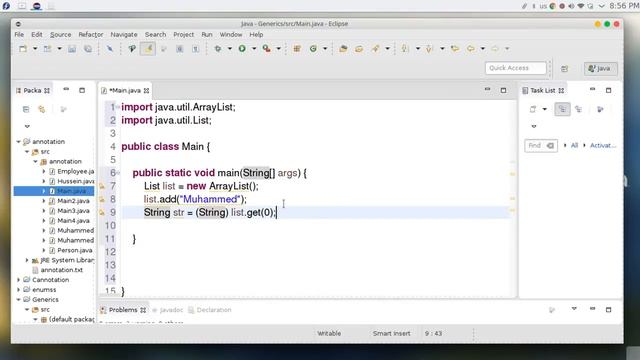Image resolution: width=640 pixels, height=360 pixels.
Task: Open the File menu
Action: pyautogui.click(x=19, y=35)
